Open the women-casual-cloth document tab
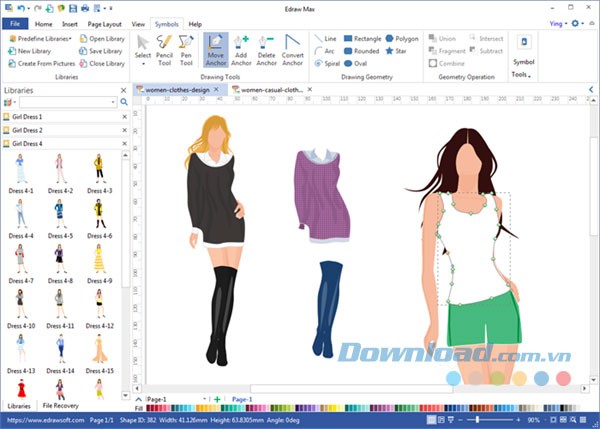 click(x=268, y=89)
